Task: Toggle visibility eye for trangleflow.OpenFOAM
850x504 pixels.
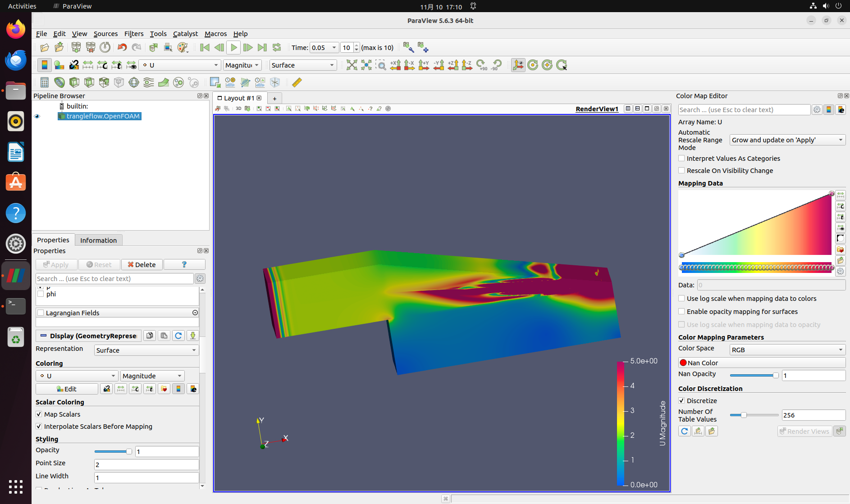Action: click(x=37, y=116)
